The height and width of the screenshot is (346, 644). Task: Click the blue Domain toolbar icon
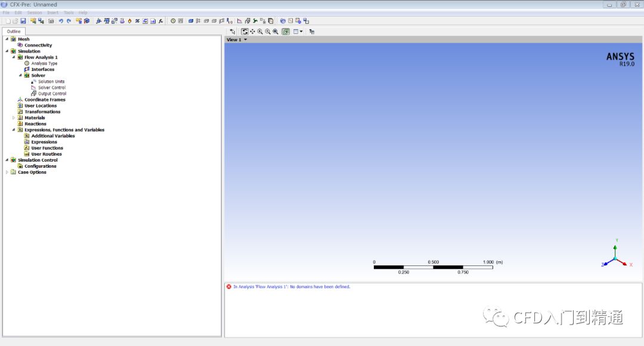191,21
